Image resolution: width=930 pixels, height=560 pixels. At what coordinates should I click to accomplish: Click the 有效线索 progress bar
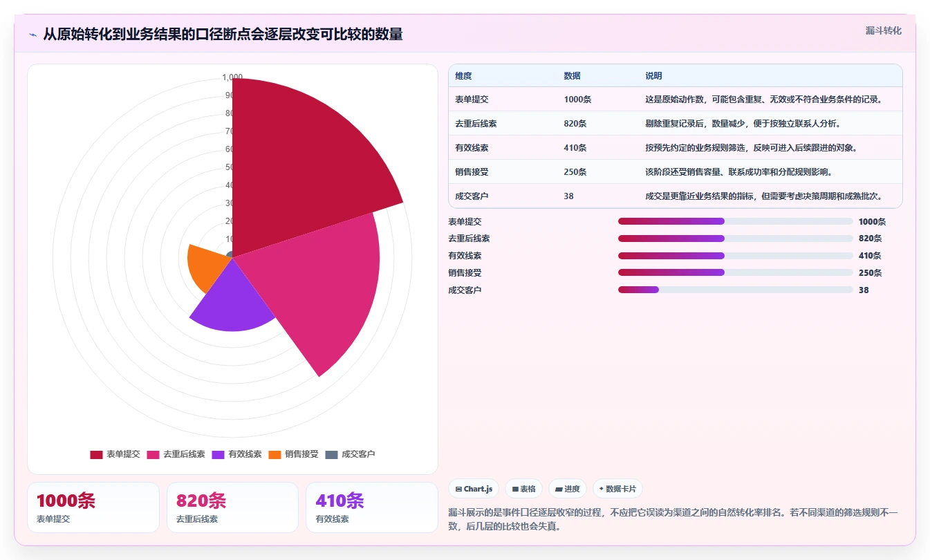click(736, 256)
